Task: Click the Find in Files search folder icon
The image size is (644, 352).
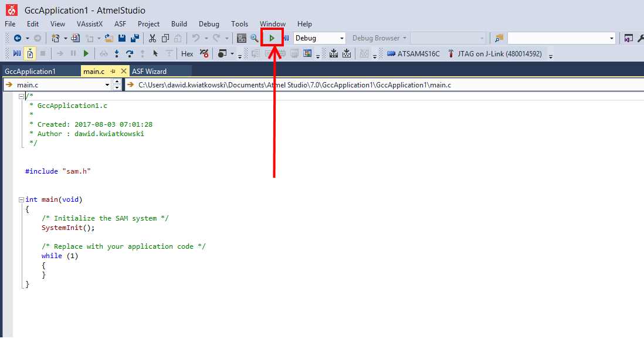Action: pos(499,38)
